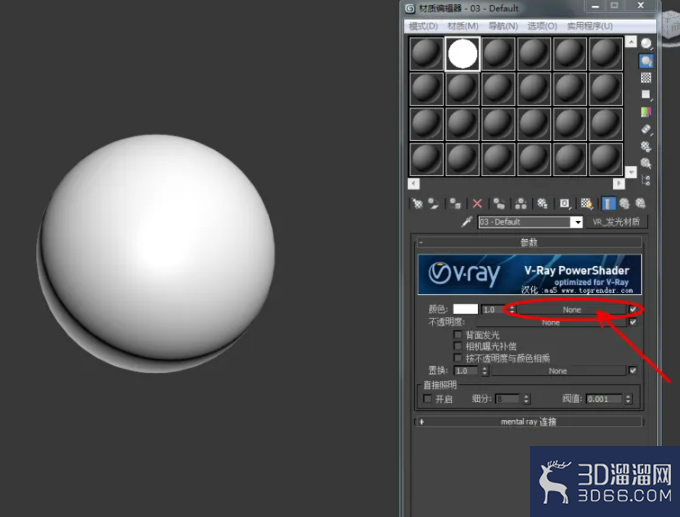Click the 颜色 multiplier spinner arrows
Viewport: 680px width, 517px height.
click(x=512, y=309)
